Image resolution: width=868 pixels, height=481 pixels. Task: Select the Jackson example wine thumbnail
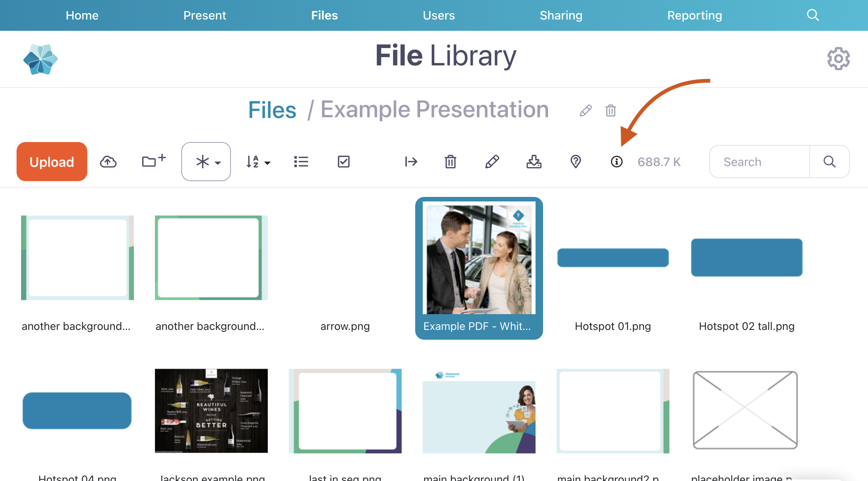(x=211, y=411)
